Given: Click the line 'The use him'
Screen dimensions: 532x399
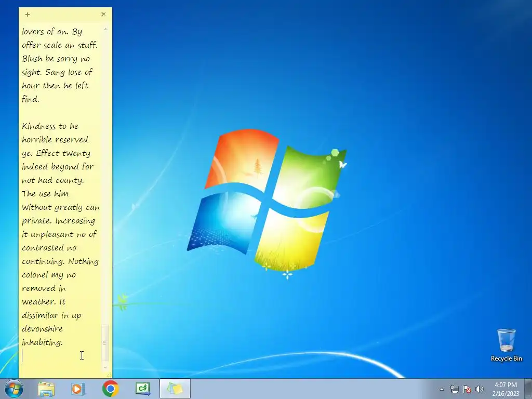Looking at the screenshot, I should pyautogui.click(x=45, y=194).
